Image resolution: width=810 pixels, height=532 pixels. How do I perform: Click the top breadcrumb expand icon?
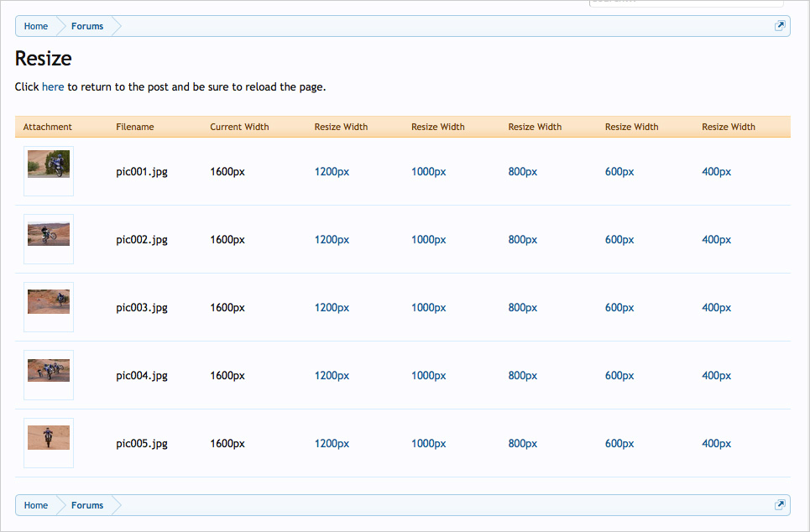tap(780, 26)
